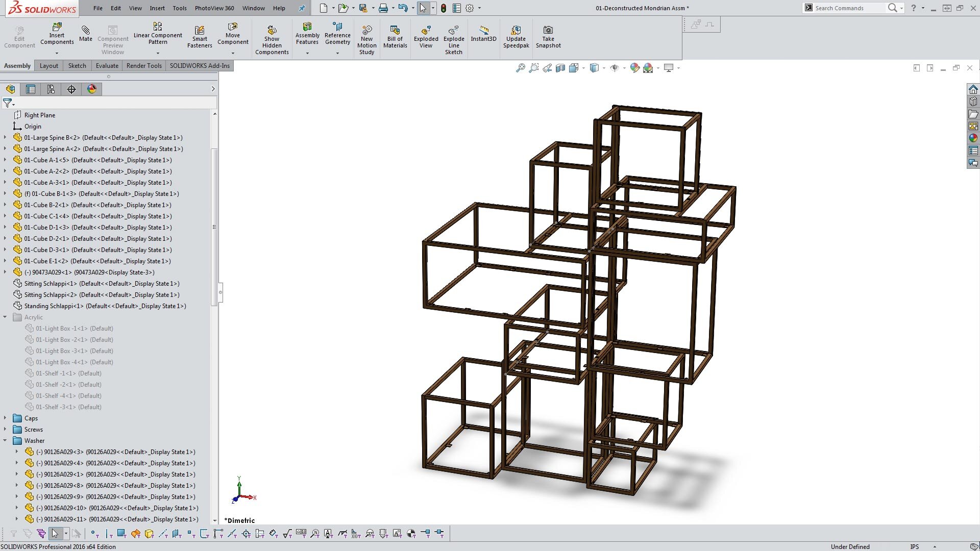Select the Mate tool
Viewport: 980px width, 551px height.
[x=86, y=34]
